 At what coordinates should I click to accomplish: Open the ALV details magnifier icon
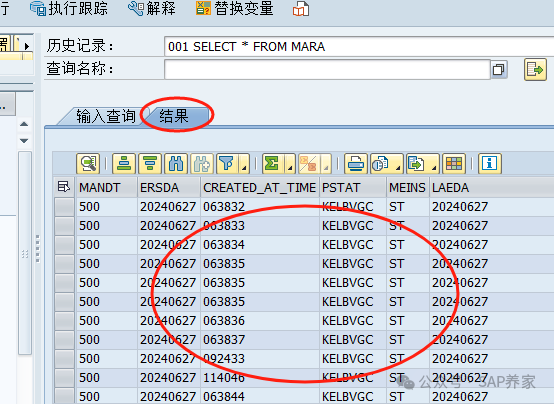(x=88, y=164)
